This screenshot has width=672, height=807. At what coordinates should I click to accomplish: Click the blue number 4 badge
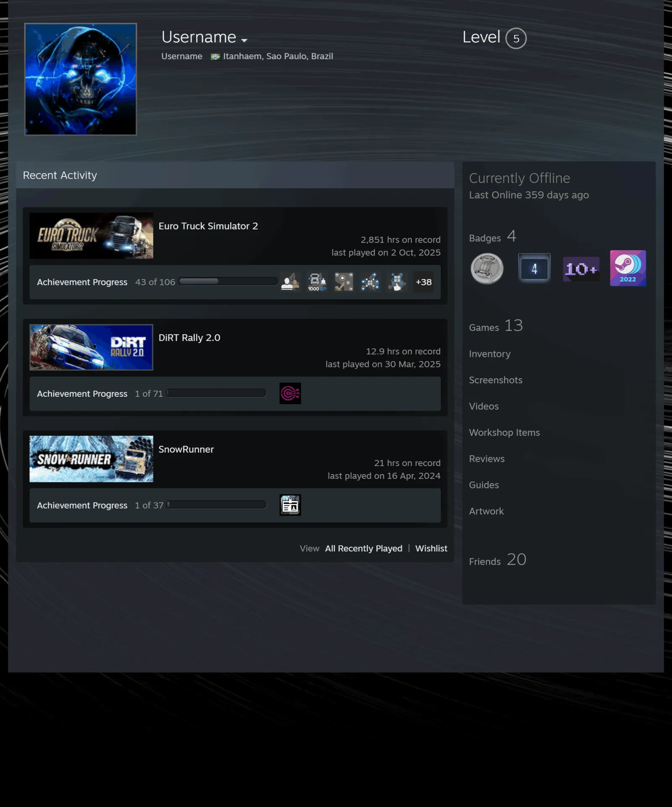[x=534, y=269]
